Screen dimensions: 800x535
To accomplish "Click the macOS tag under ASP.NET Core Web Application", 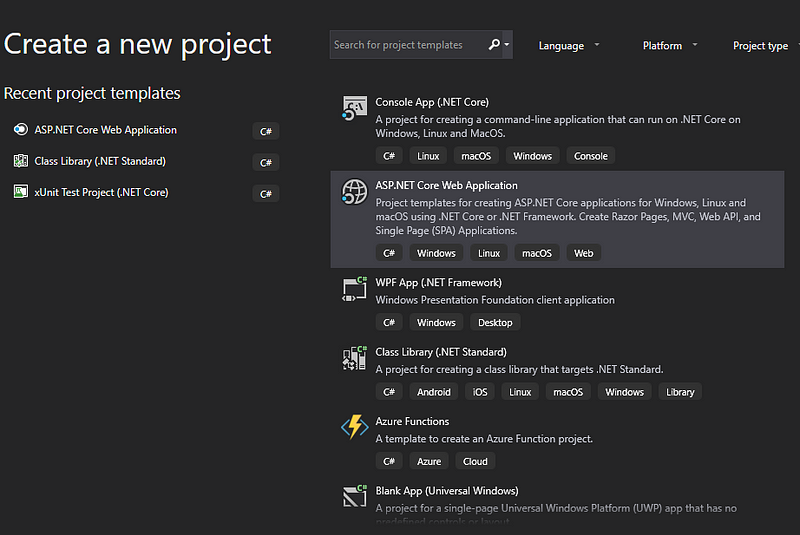I will pos(537,253).
